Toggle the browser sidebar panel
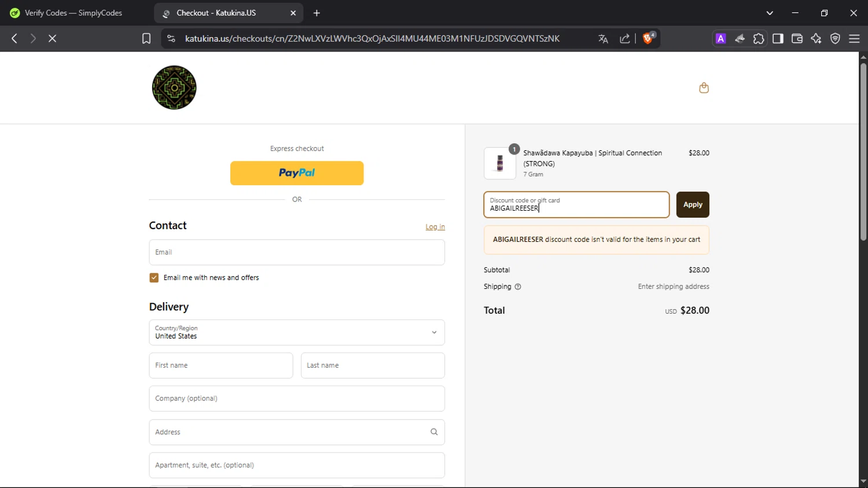Viewport: 868px width, 488px height. pos(778,39)
